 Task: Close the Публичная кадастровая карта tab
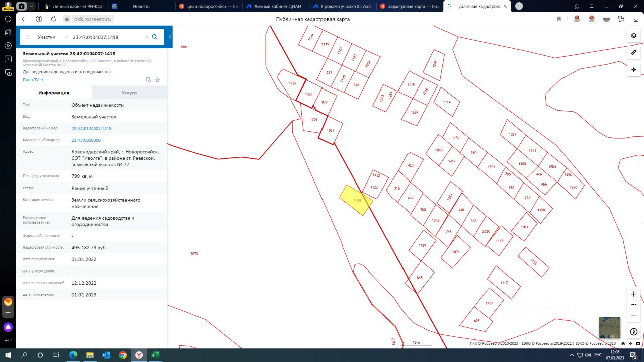(505, 6)
